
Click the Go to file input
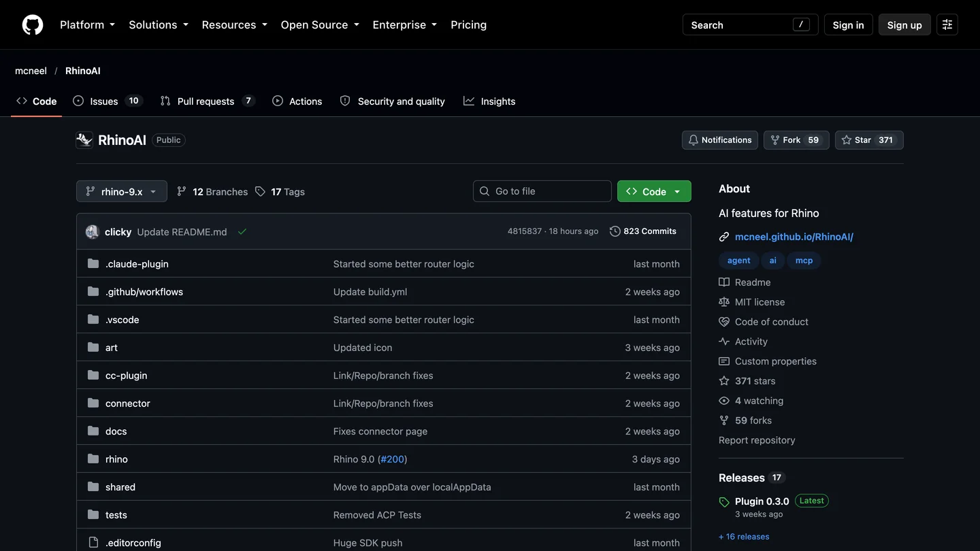542,191
